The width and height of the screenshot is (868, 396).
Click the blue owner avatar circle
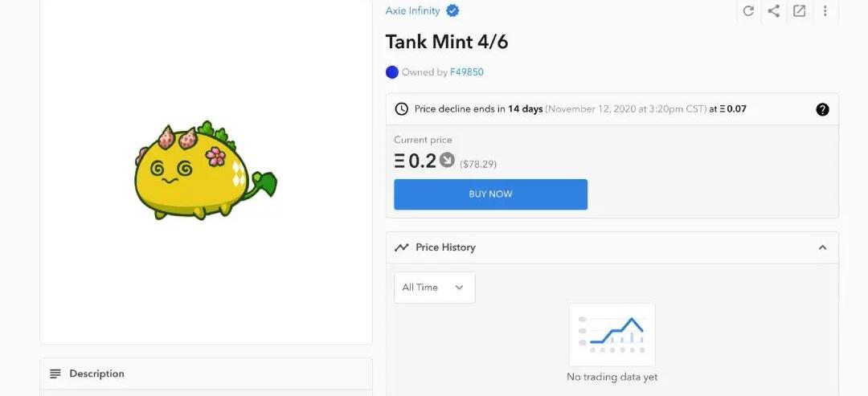click(x=392, y=72)
